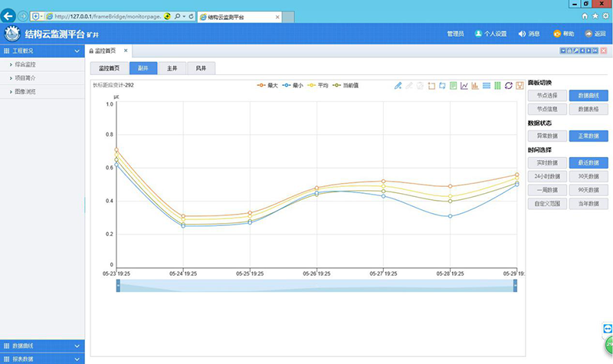Switch to the 主井 tab
This screenshot has height=364, width=613.
point(172,68)
